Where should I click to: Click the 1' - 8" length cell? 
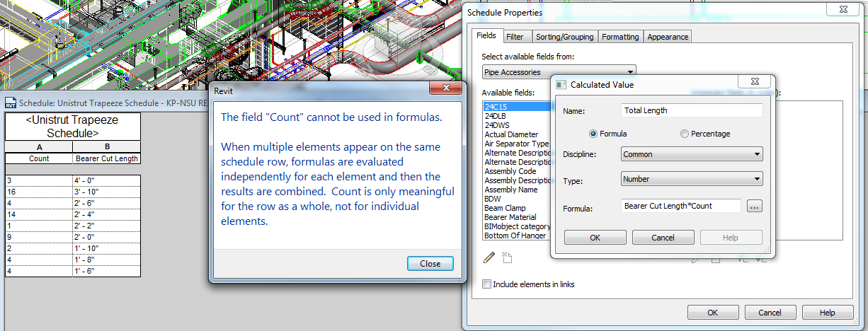(106, 260)
